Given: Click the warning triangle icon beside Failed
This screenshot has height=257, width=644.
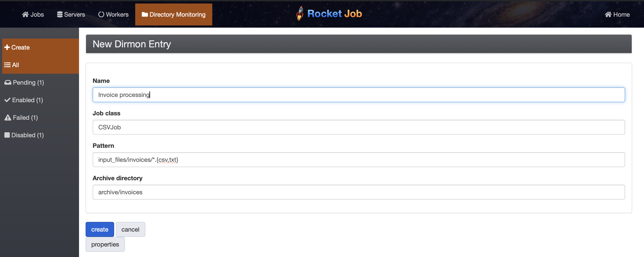Looking at the screenshot, I should coord(8,117).
